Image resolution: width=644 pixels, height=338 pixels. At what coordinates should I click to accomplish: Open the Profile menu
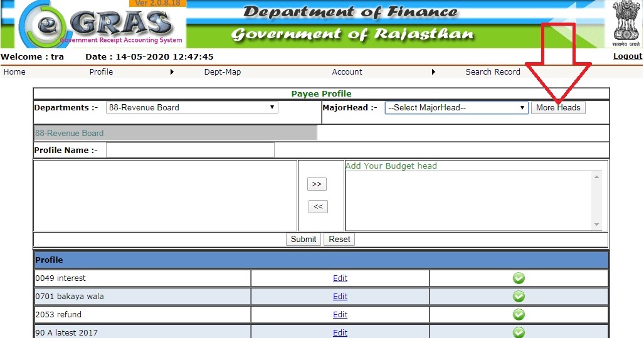click(x=101, y=72)
